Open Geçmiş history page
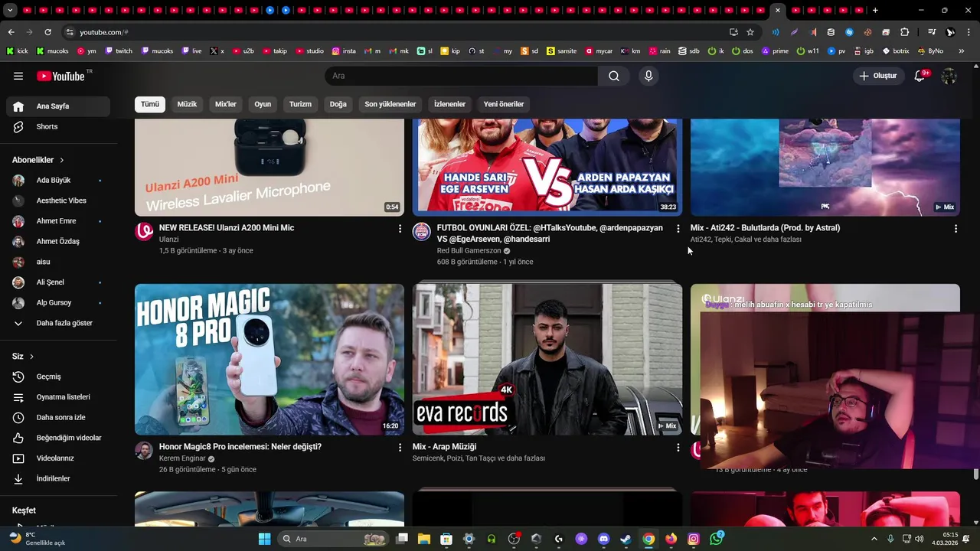The width and height of the screenshot is (980, 551). (58, 377)
